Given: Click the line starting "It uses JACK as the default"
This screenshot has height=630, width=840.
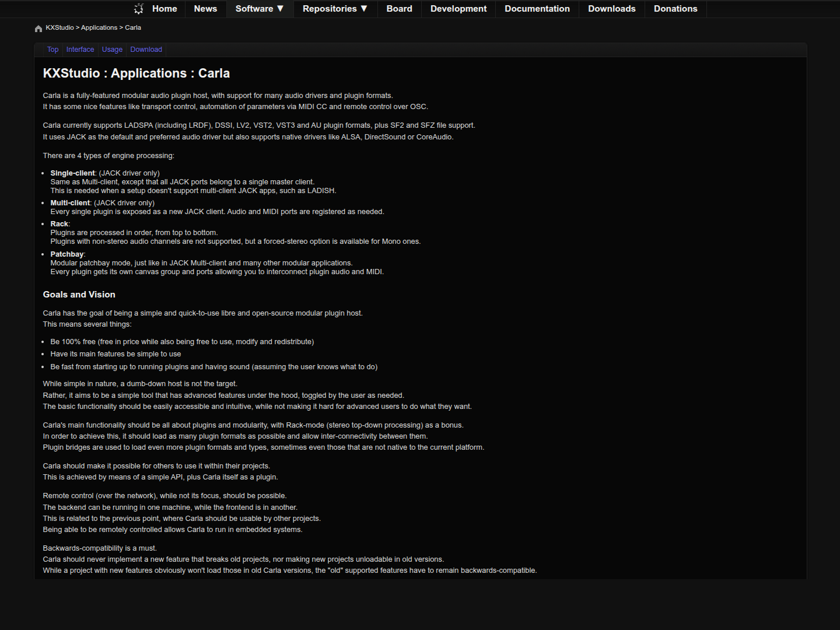Looking at the screenshot, I should point(249,137).
